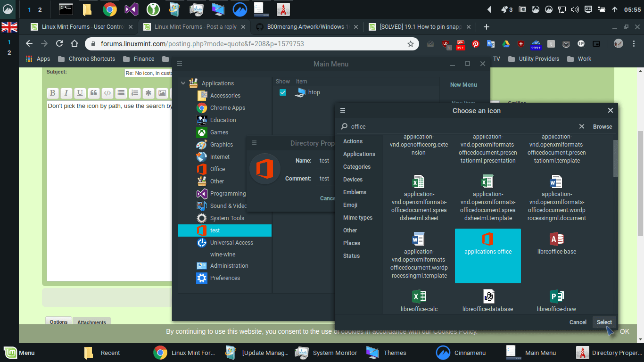This screenshot has width=644, height=362.
Task: Select the applications-office icon
Action: (x=488, y=256)
